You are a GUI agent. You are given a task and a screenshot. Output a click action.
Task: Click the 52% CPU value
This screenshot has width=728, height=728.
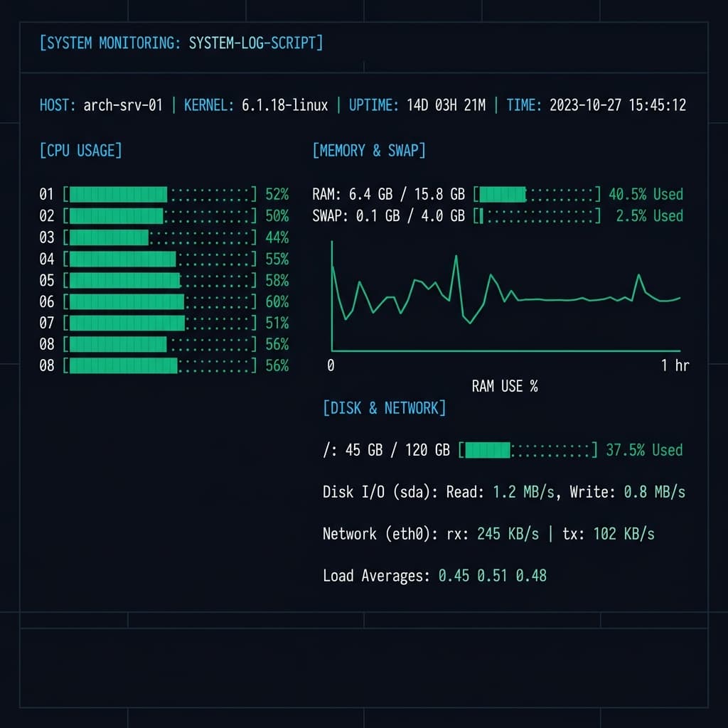point(277,194)
